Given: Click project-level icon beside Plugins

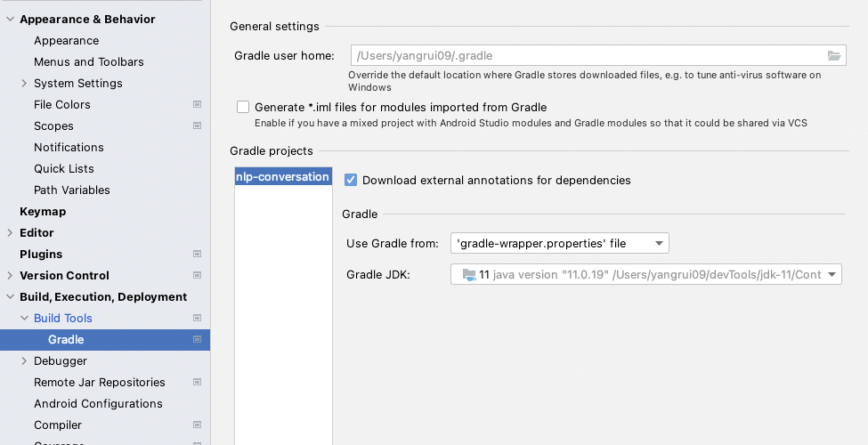Looking at the screenshot, I should [197, 255].
